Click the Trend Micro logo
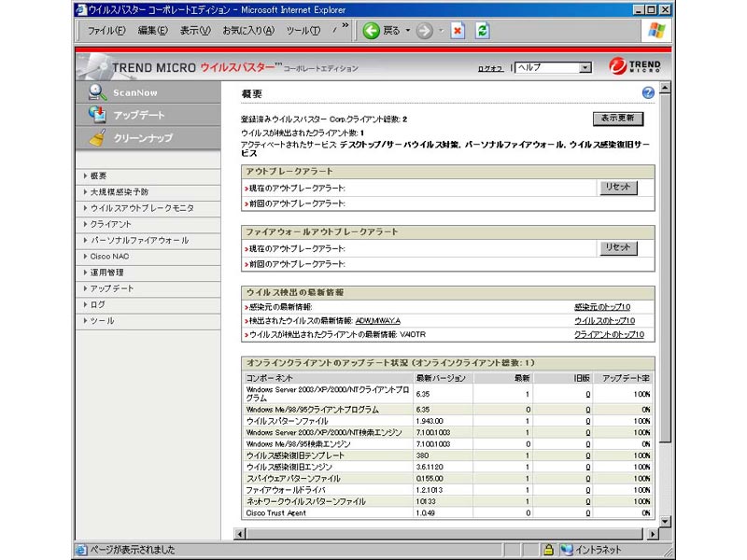This screenshot has height=560, width=747. pyautogui.click(x=635, y=66)
